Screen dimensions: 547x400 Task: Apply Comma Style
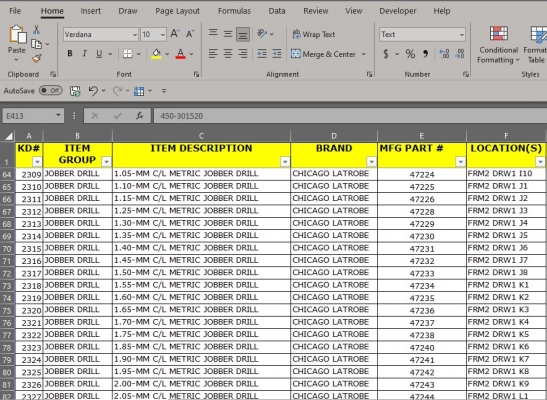click(x=425, y=54)
